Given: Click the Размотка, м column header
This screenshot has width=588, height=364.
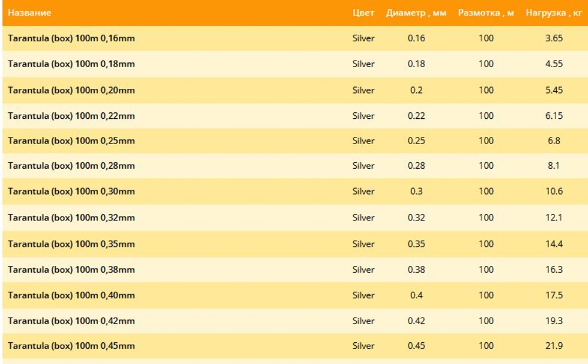Looking at the screenshot, I should pos(486,13).
